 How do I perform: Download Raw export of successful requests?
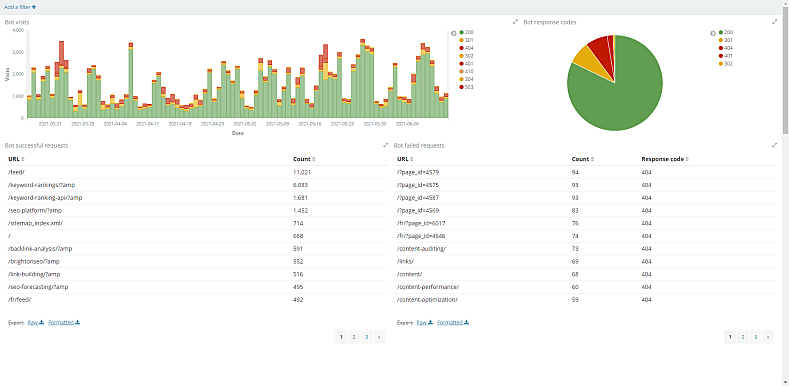[x=36, y=322]
